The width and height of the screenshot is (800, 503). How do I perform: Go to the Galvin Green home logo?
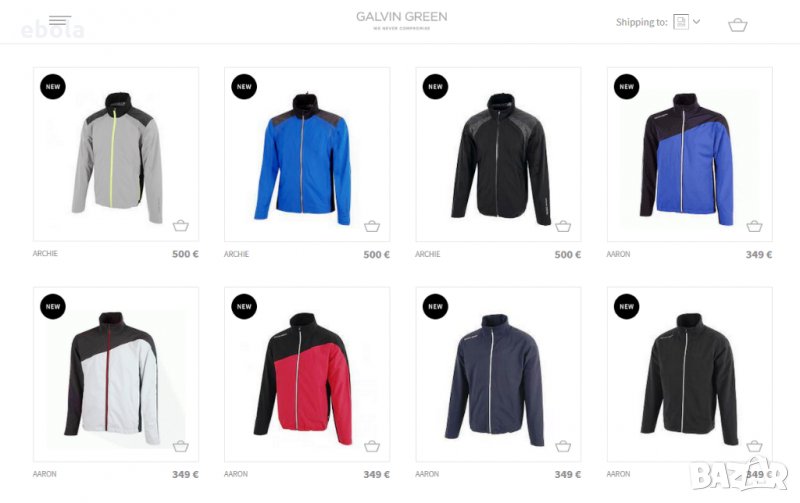[x=402, y=20]
